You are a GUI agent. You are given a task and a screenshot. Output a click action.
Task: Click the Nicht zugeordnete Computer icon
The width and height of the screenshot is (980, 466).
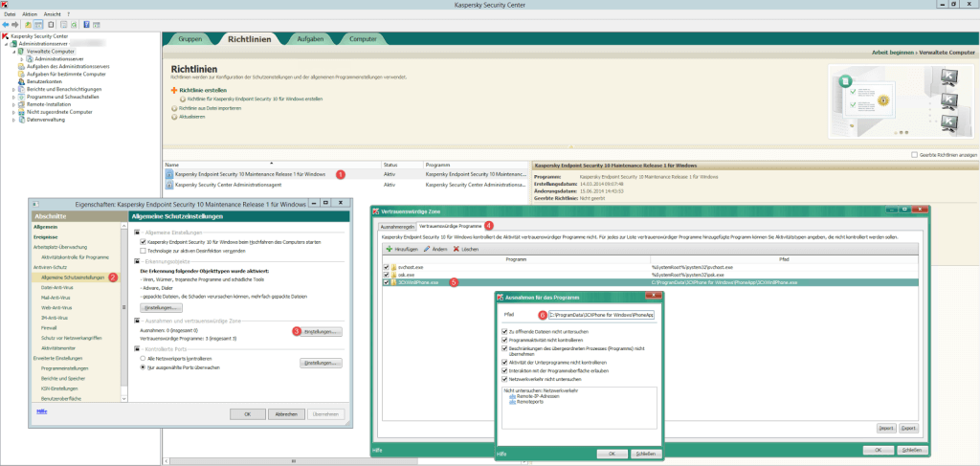click(22, 112)
